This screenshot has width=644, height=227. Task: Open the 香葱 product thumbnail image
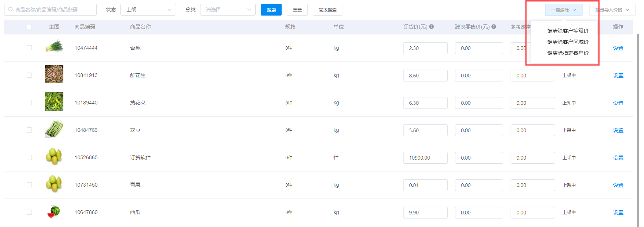coord(54,47)
